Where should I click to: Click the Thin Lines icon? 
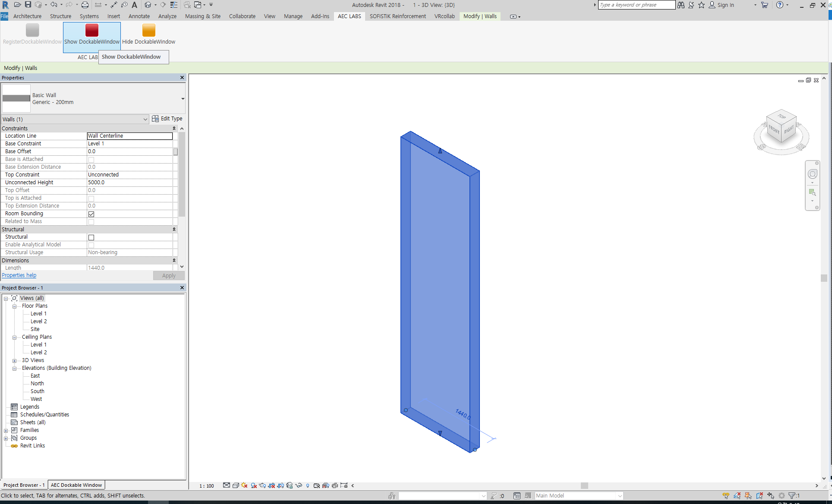point(174,5)
